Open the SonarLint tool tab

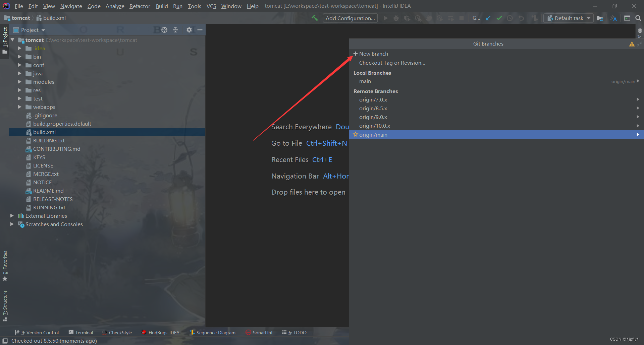click(x=259, y=332)
